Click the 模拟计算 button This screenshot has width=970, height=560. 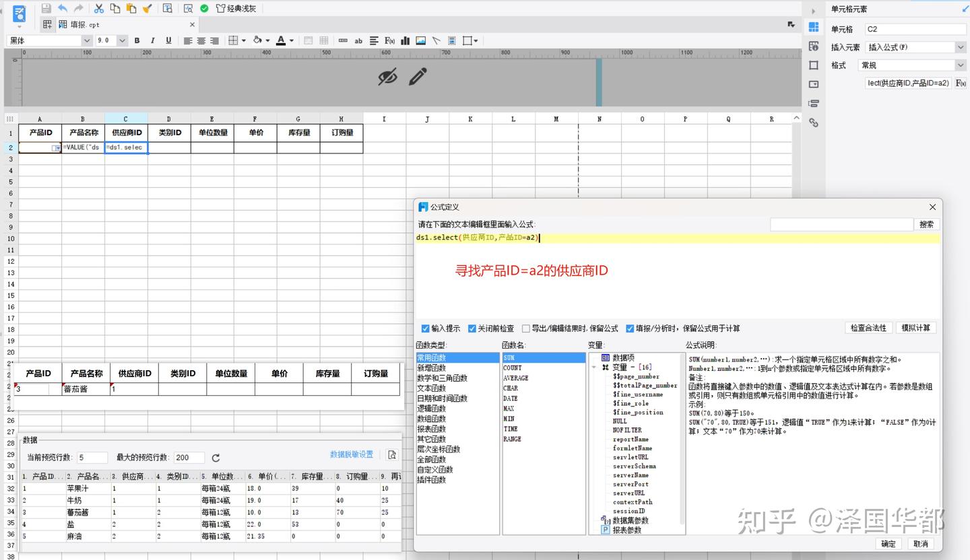[916, 328]
